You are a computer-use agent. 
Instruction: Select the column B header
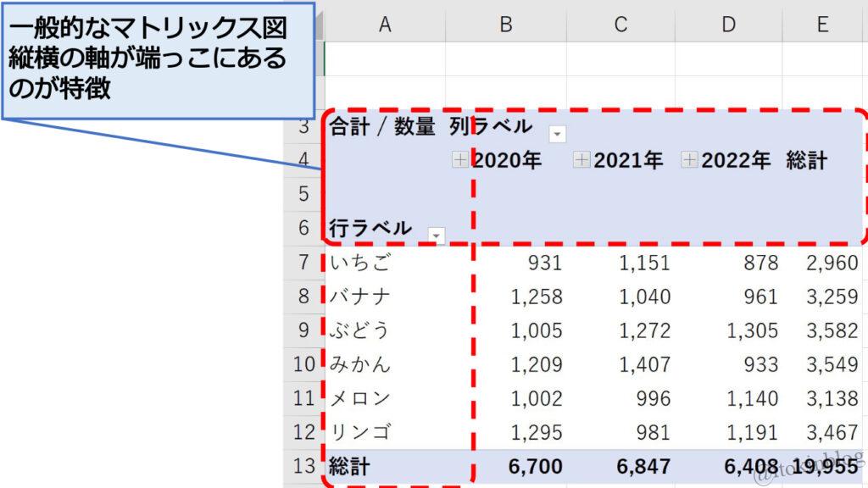[505, 25]
